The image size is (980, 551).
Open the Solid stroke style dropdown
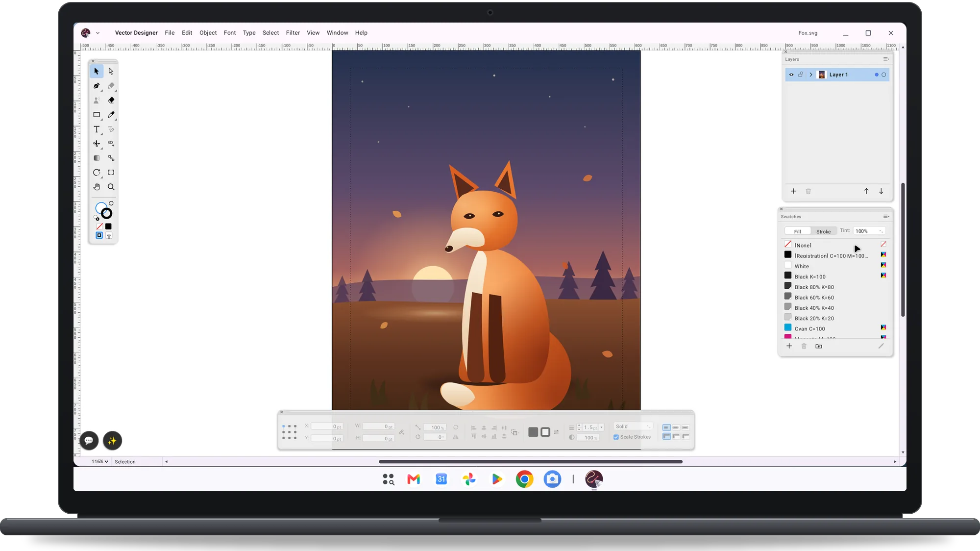pos(633,426)
